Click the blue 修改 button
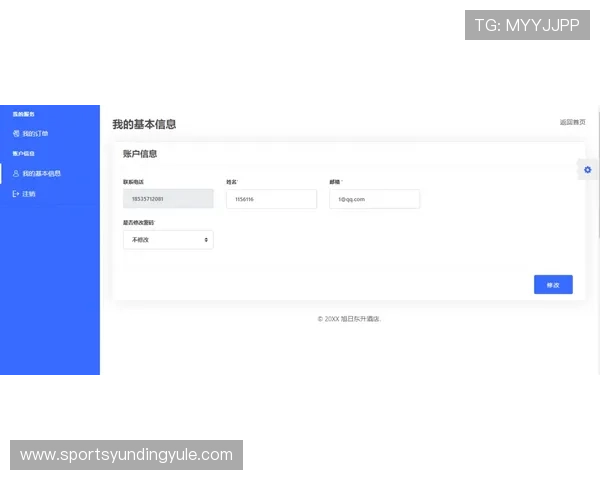Image resolution: width=600 pixels, height=480 pixels. pos(553,284)
